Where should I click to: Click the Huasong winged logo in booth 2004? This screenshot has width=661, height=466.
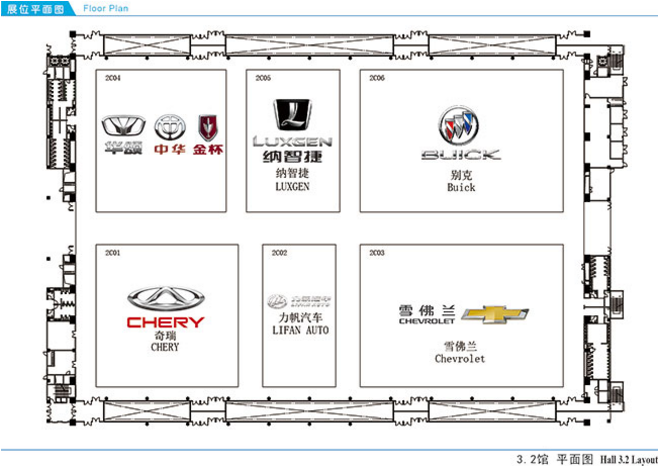click(x=124, y=126)
